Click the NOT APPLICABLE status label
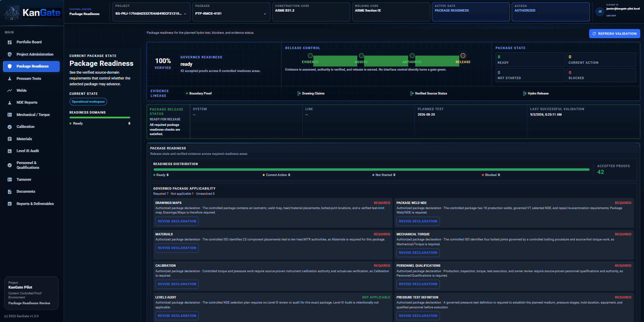Image resolution: width=644 pixels, height=322 pixels. coord(376,297)
